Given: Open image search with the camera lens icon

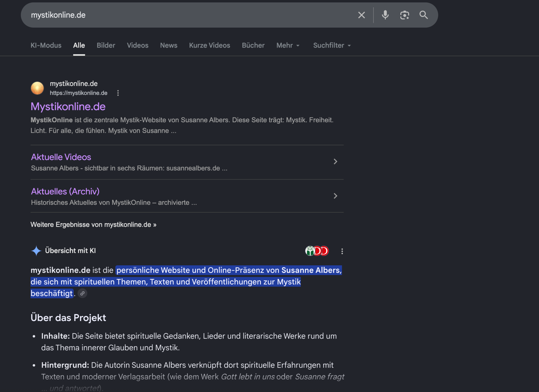Looking at the screenshot, I should (405, 15).
